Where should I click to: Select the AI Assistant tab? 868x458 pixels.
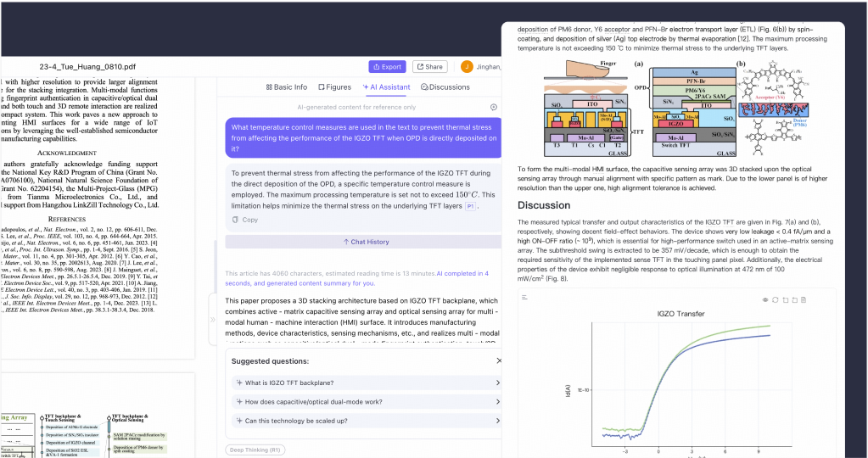click(386, 87)
